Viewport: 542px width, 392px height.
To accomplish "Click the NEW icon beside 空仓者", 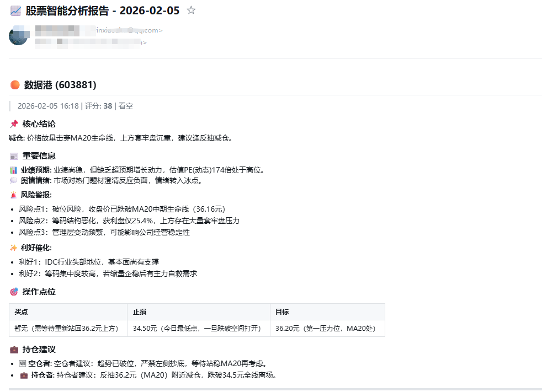I will (x=23, y=363).
